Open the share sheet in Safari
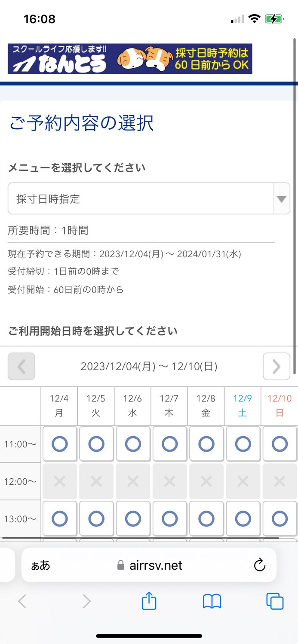 [x=149, y=601]
